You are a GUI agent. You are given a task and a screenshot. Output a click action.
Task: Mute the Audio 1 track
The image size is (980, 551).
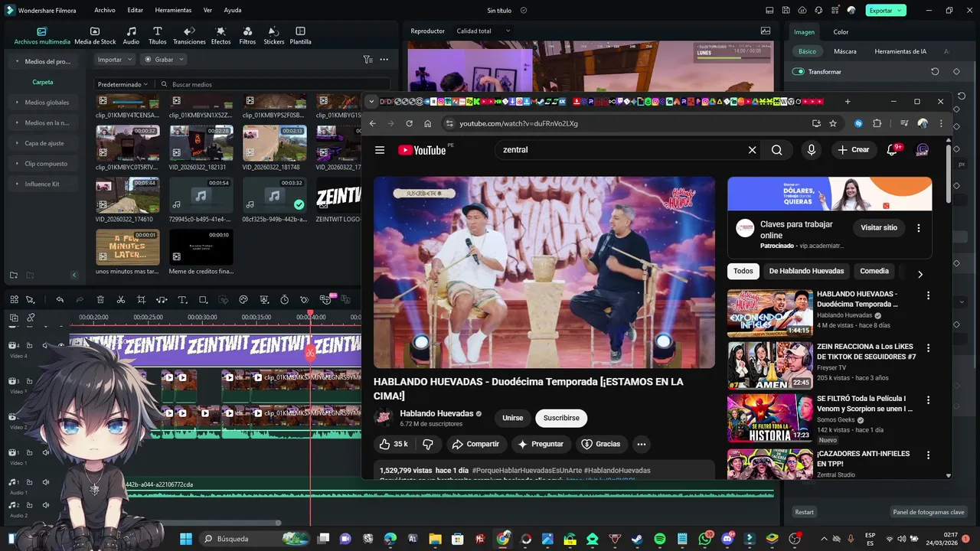coord(45,482)
